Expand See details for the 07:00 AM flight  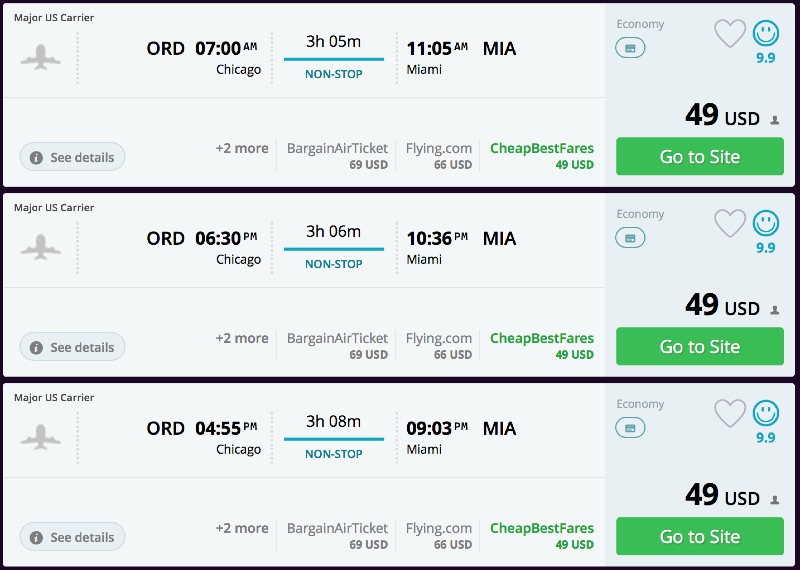pyautogui.click(x=72, y=157)
